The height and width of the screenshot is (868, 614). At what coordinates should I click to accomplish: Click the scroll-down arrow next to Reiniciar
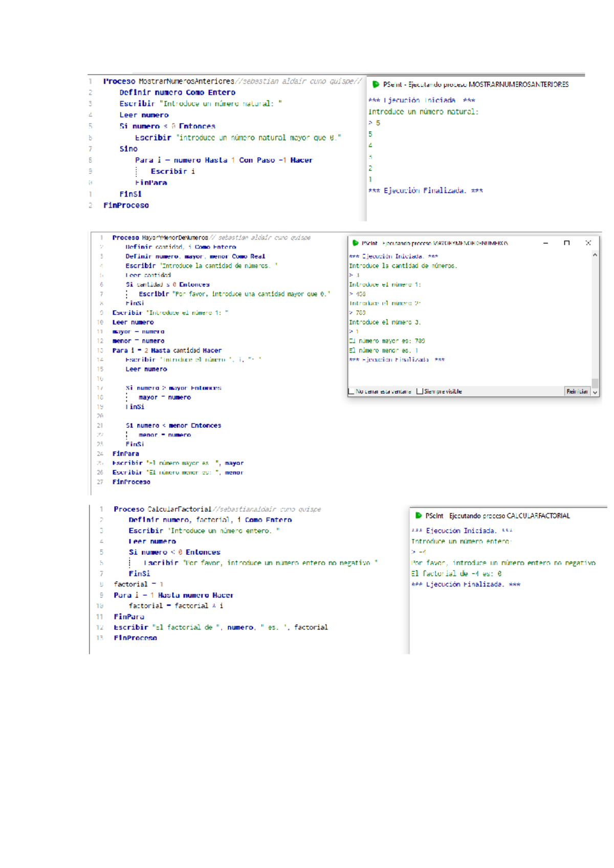pos(595,392)
